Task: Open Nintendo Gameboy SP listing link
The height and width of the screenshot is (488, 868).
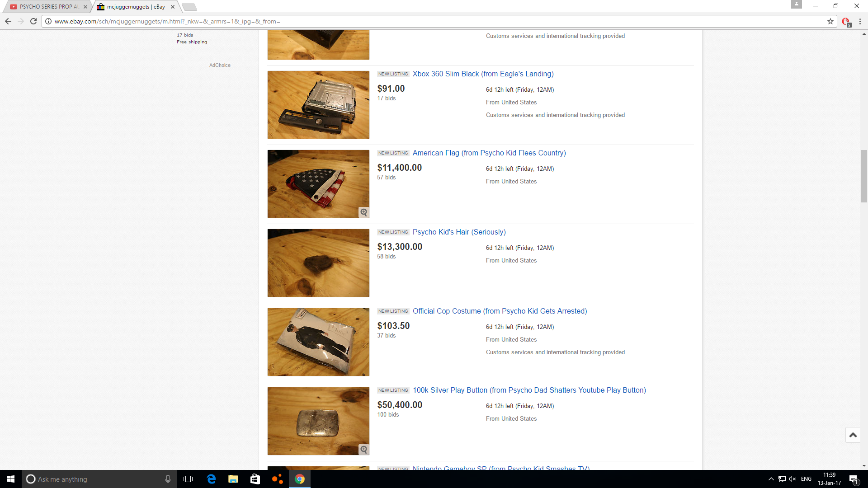Action: pos(501,468)
